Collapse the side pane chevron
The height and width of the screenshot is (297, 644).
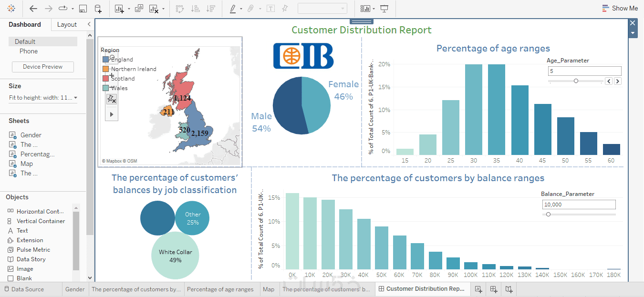pyautogui.click(x=89, y=24)
